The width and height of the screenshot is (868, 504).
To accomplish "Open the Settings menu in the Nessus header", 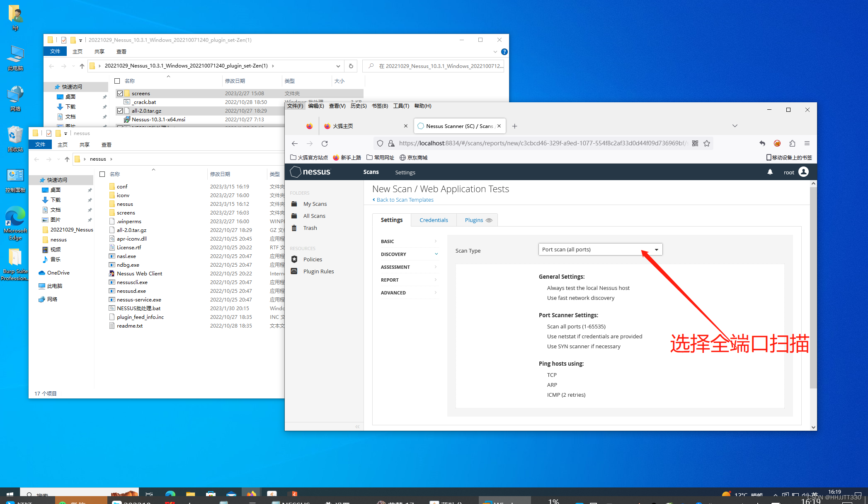I will click(405, 172).
